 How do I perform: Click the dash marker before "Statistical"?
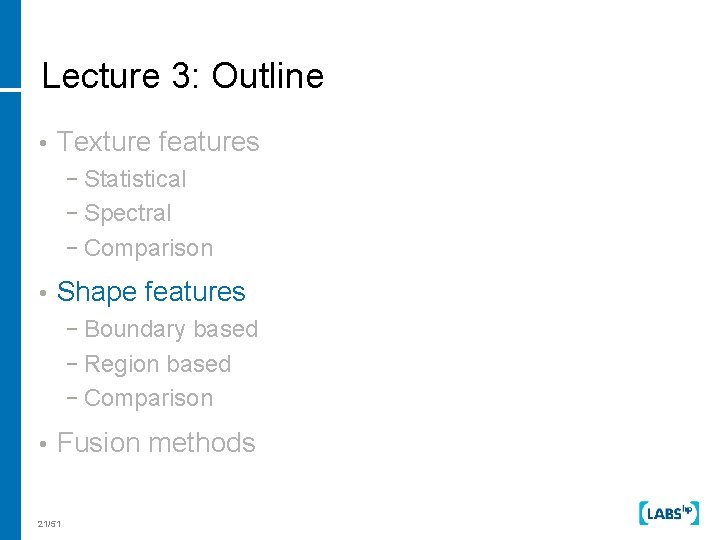pyautogui.click(x=76, y=180)
